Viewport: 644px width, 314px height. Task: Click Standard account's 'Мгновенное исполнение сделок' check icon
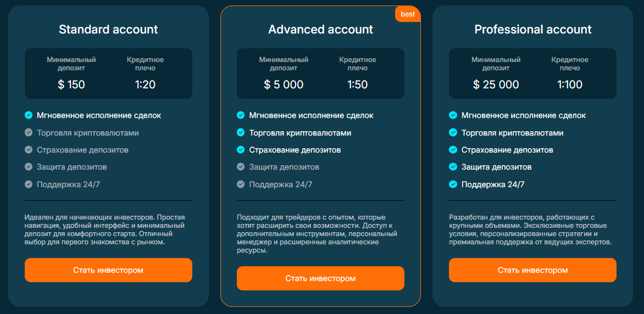tap(29, 115)
